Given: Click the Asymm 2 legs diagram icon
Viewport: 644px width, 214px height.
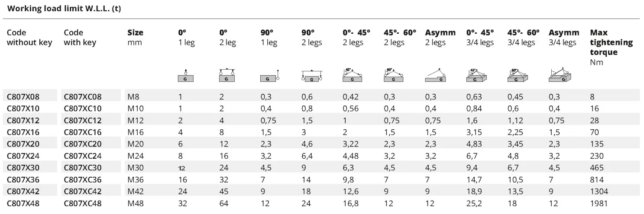Looking at the screenshot, I should [435, 75].
